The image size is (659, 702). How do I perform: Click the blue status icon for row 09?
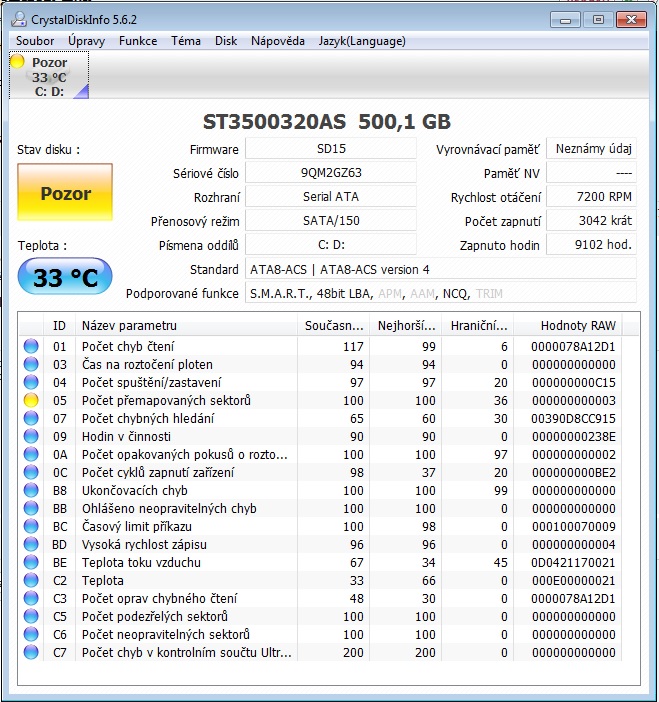tap(31, 436)
